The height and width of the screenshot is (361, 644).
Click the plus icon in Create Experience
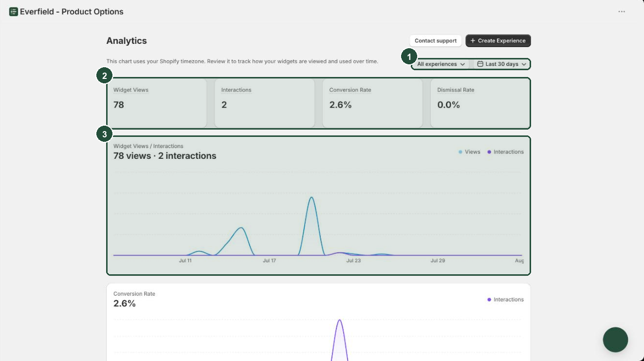473,41
